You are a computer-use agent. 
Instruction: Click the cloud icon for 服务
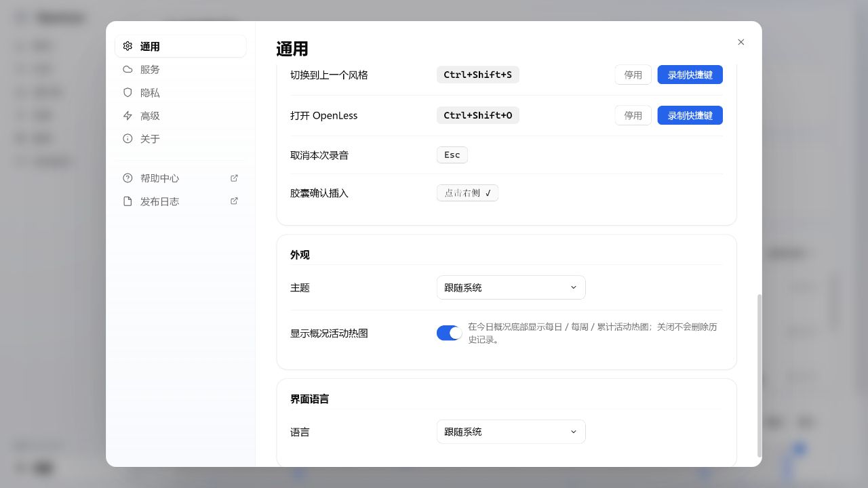[x=127, y=70]
